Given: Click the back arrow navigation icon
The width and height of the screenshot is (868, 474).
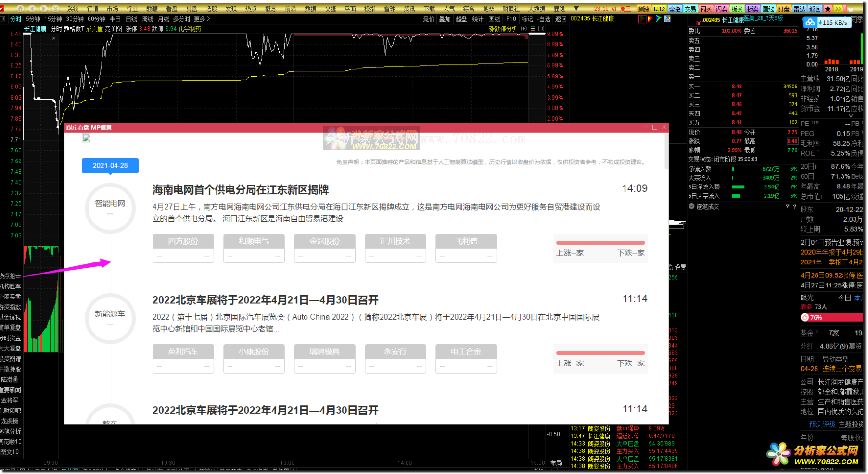Looking at the screenshot, I should pyautogui.click(x=32, y=8).
